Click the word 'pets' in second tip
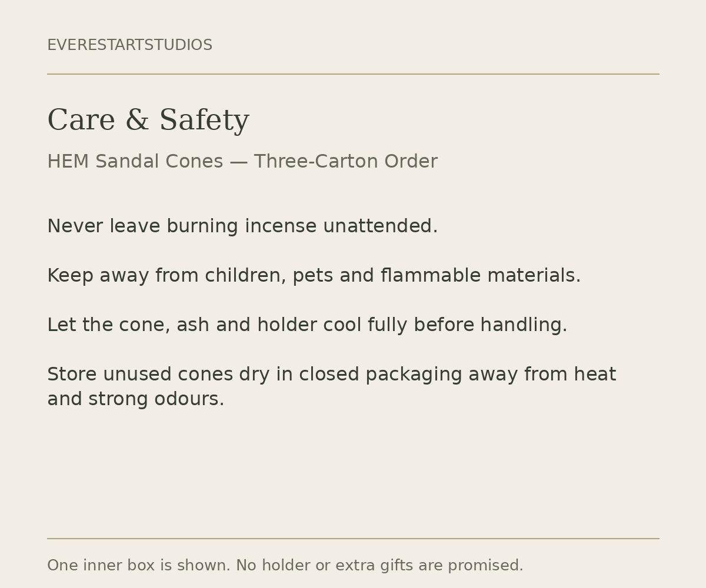706x588 pixels. point(312,277)
